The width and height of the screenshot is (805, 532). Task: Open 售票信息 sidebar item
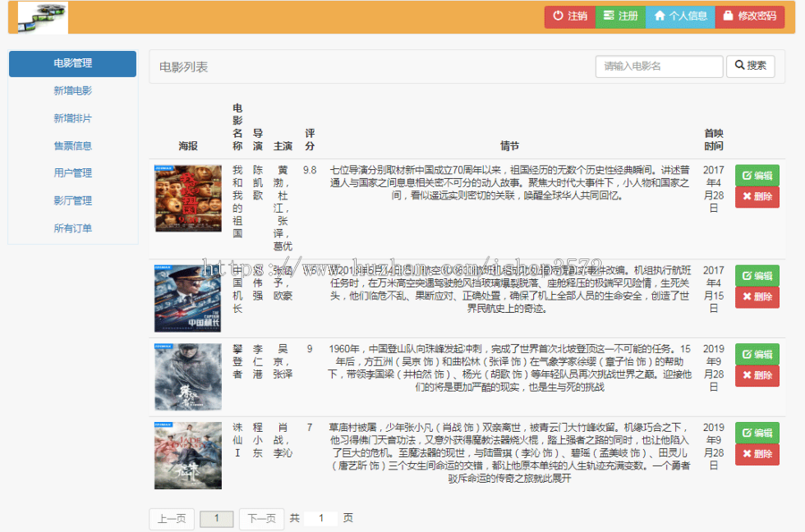(72, 147)
